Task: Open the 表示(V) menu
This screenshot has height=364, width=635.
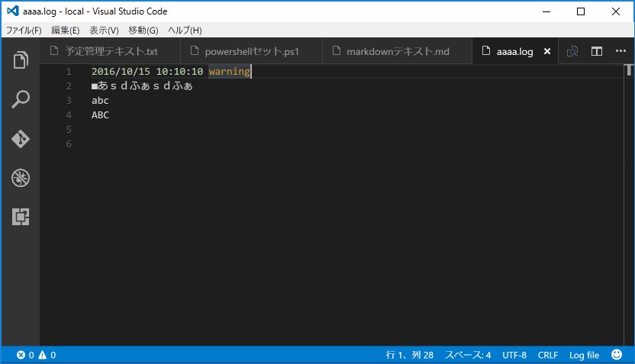Action: pyautogui.click(x=104, y=31)
